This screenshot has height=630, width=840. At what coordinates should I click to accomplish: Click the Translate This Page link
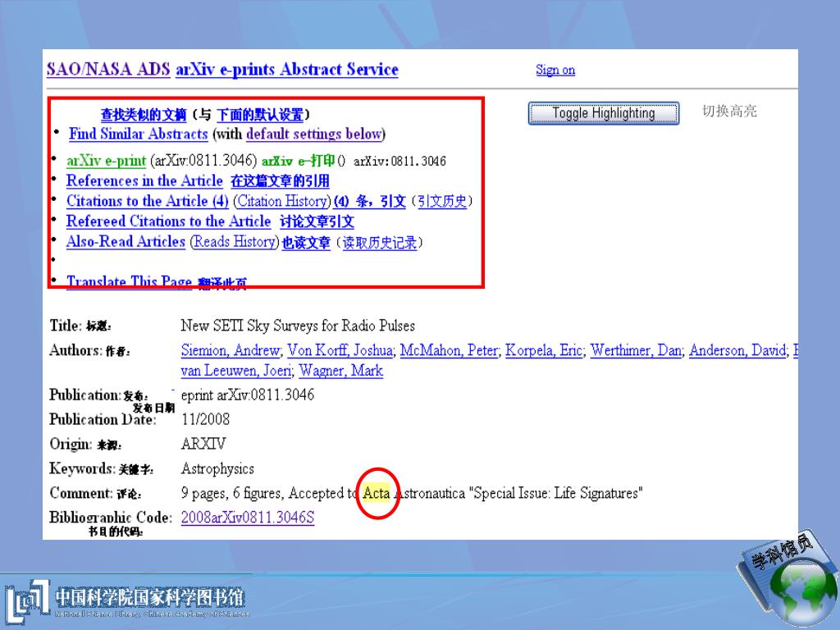click(129, 281)
